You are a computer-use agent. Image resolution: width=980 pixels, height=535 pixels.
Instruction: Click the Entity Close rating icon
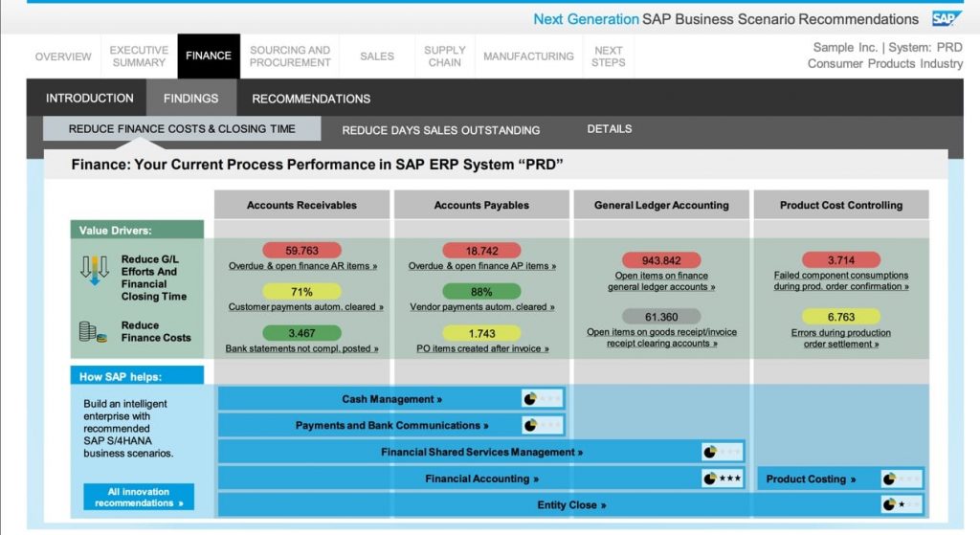(902, 504)
